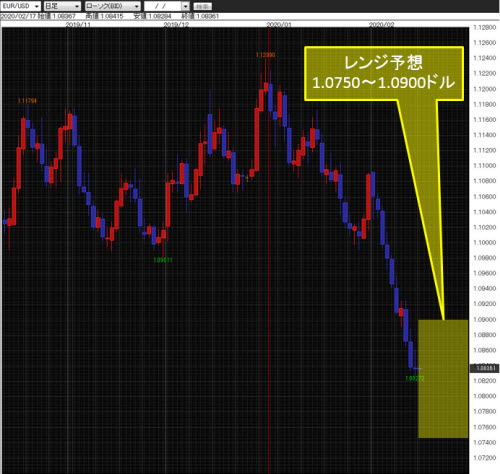The height and width of the screenshot is (474, 500).
Task: Click the red vertical line at 2020/01
Action: point(269,250)
